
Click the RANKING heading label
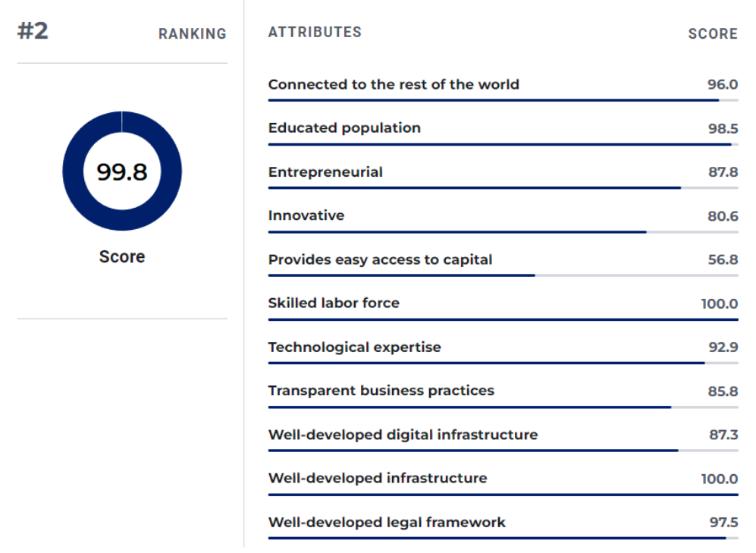coord(193,34)
